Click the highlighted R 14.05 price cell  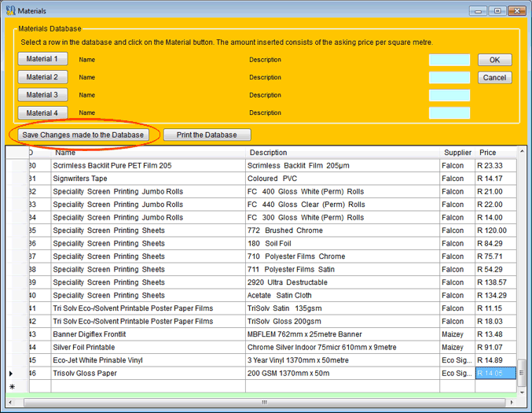click(496, 374)
